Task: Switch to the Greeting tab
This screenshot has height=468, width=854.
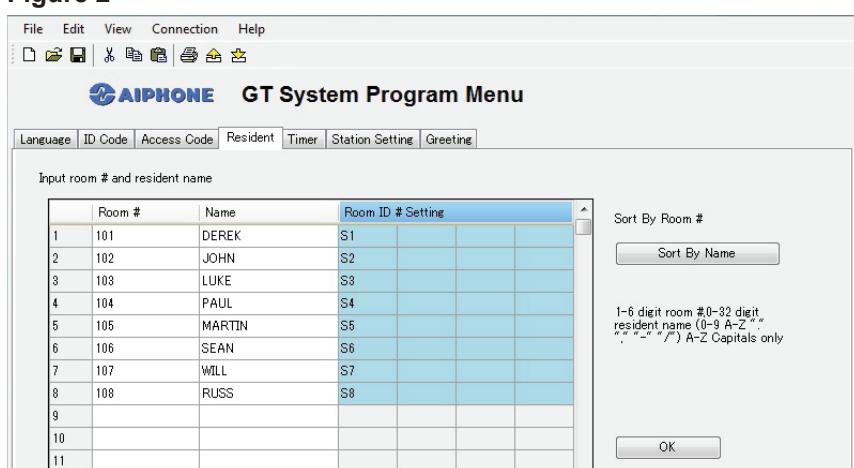Action: (x=449, y=139)
